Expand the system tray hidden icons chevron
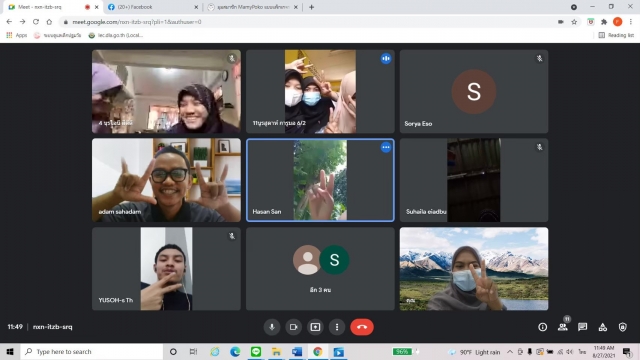This screenshot has width=640, height=360. 510,352
